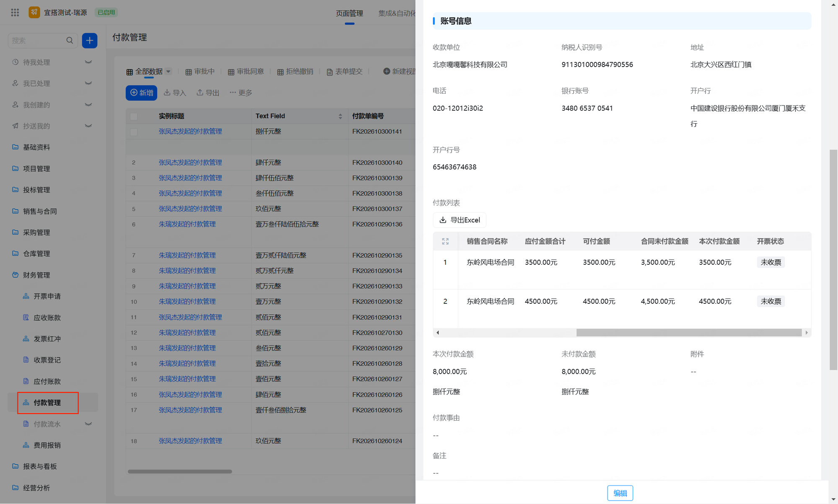Open the app grid launcher icon

tap(15, 12)
